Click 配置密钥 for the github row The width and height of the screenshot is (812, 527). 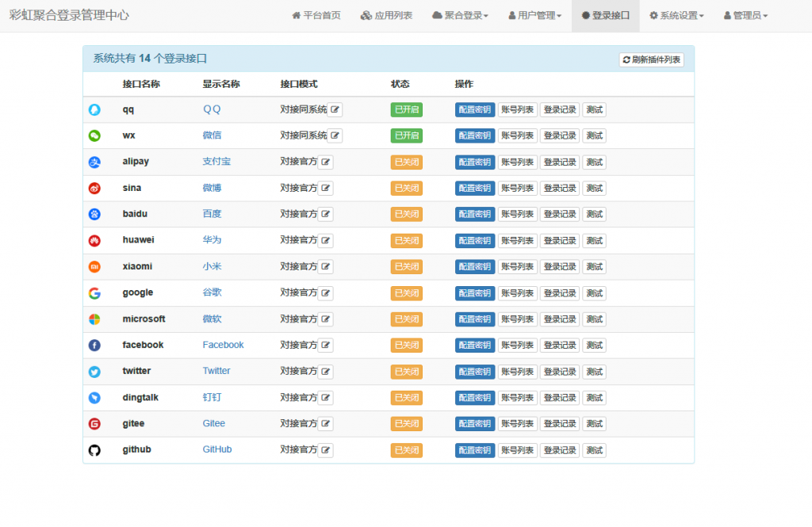point(475,450)
